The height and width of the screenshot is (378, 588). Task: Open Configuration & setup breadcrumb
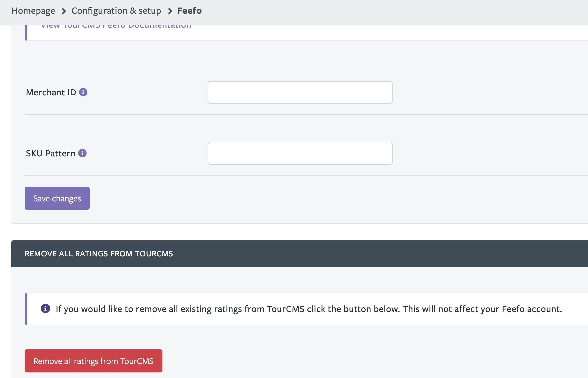[x=116, y=11]
